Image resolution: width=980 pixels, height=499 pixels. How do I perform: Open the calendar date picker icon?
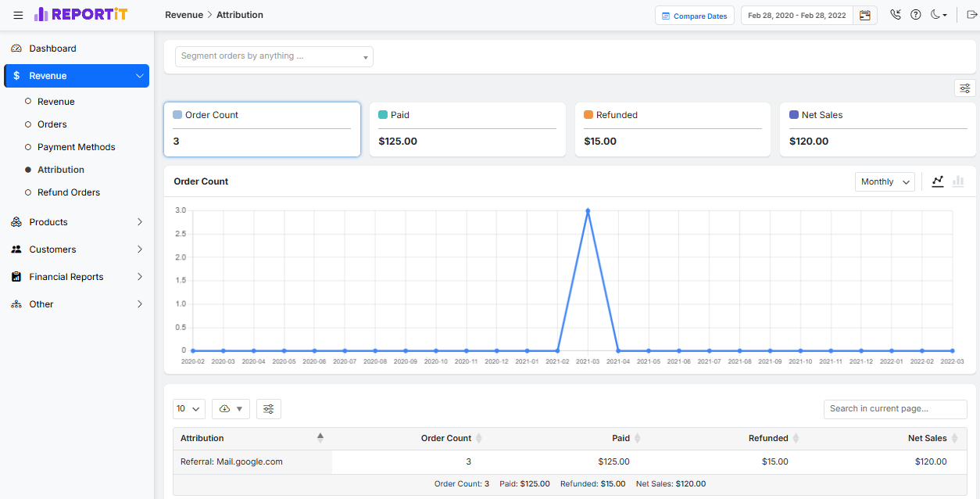point(865,16)
